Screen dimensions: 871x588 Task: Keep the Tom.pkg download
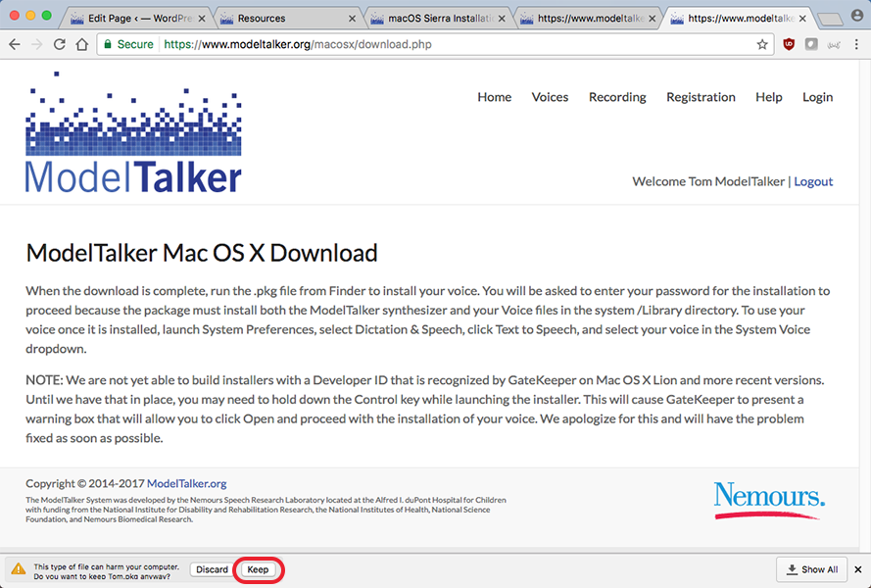click(258, 569)
